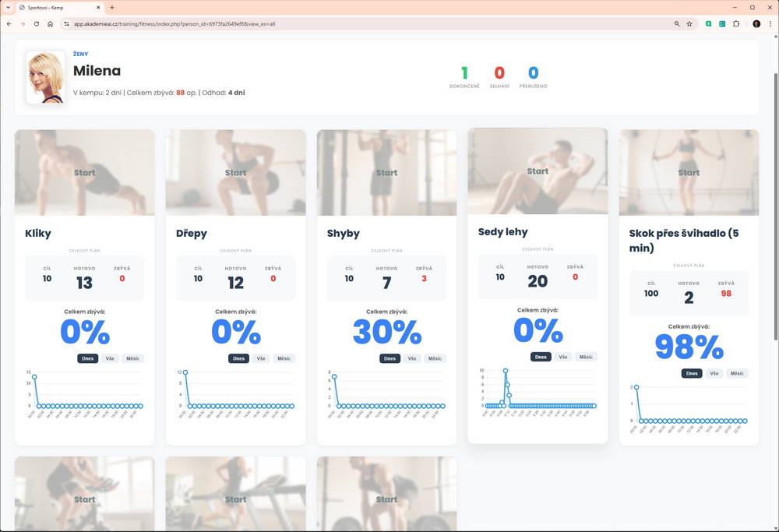Open the tab search dropdown arrow
This screenshot has height=532, width=779.
tap(7, 7)
